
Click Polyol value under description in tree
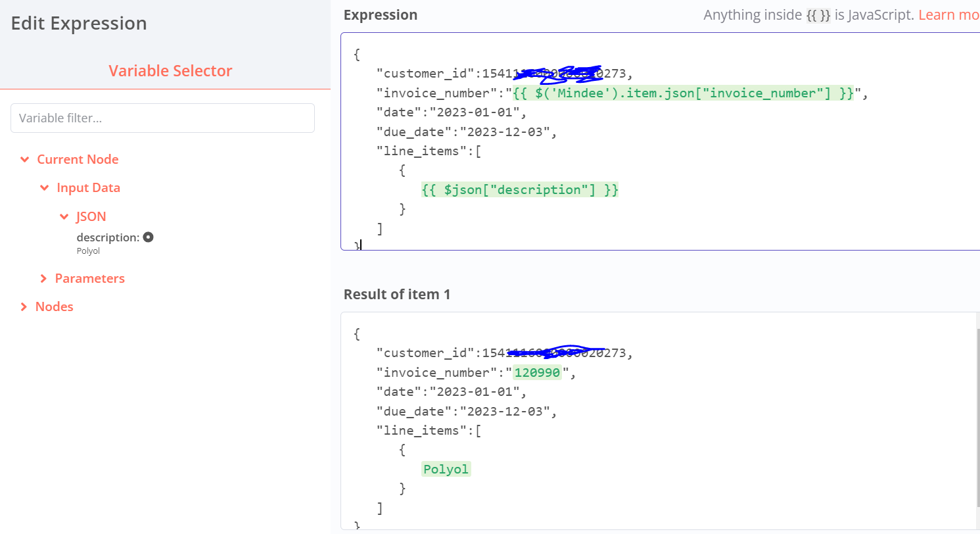click(88, 251)
